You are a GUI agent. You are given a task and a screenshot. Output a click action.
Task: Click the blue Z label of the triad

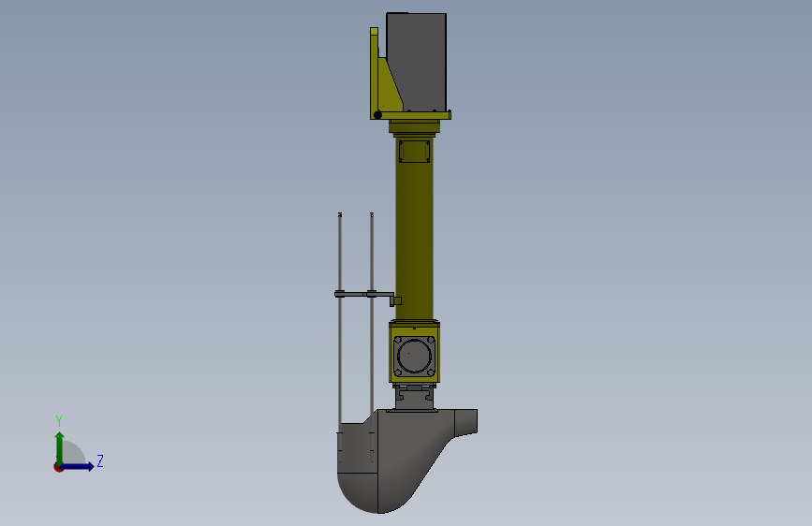point(100,460)
